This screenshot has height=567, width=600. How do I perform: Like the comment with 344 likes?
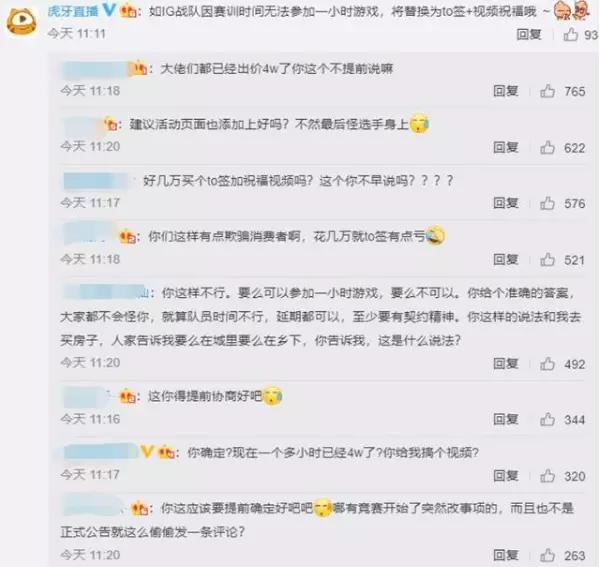(547, 419)
